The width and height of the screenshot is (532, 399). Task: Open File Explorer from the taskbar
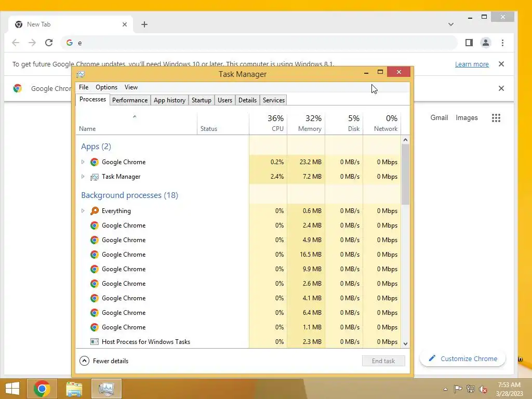coord(74,389)
